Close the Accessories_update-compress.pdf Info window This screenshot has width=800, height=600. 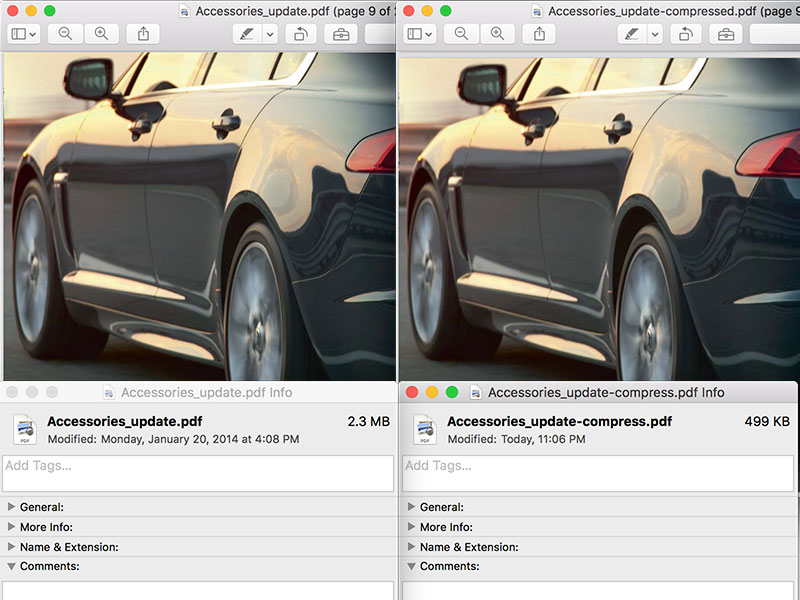(x=412, y=392)
